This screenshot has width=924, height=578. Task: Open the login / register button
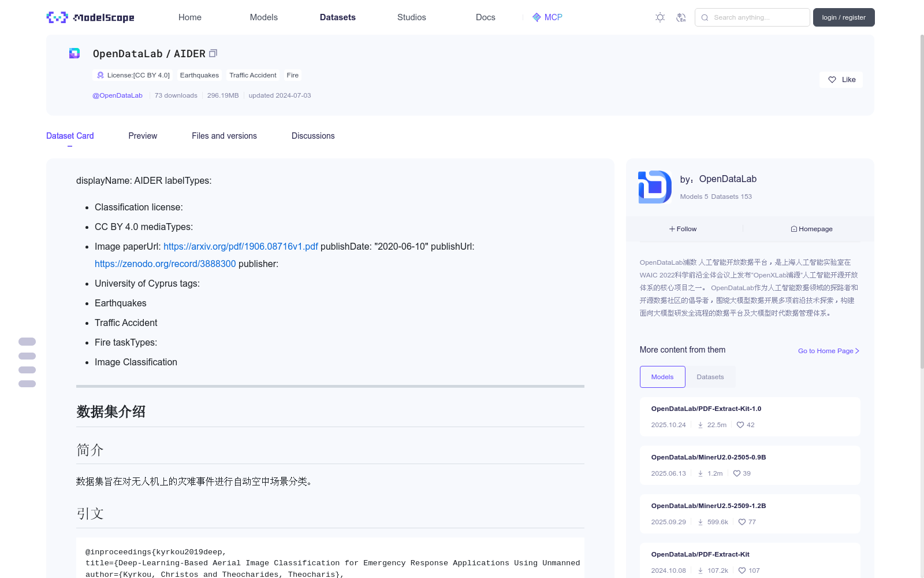pyautogui.click(x=844, y=17)
